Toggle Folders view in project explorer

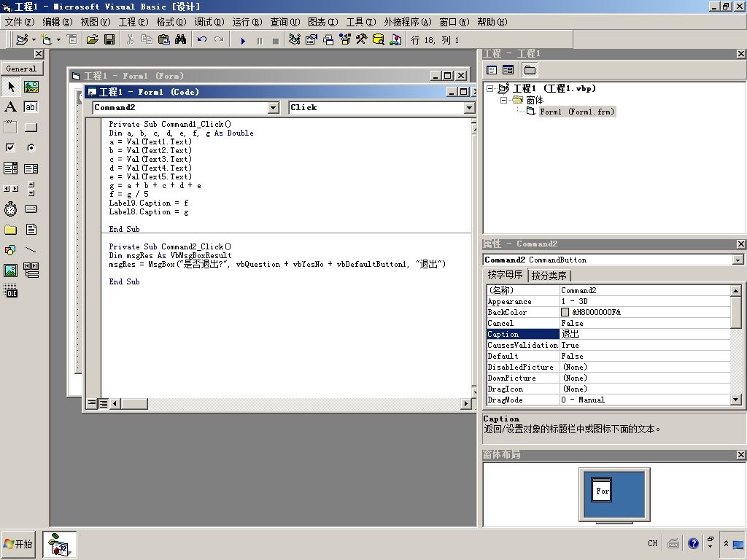pyautogui.click(x=530, y=71)
